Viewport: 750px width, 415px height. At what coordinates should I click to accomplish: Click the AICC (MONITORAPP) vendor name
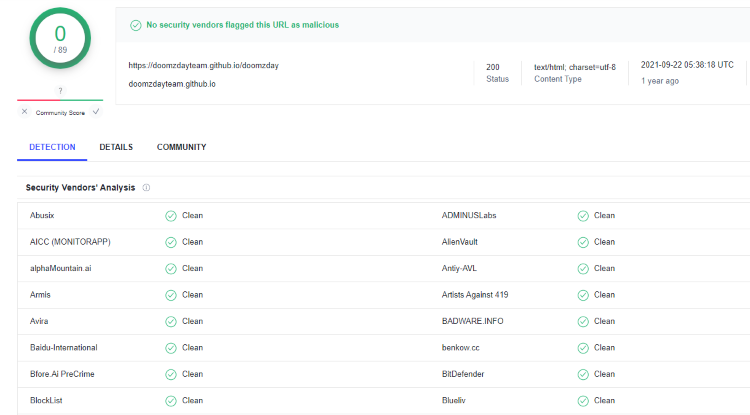click(x=70, y=242)
